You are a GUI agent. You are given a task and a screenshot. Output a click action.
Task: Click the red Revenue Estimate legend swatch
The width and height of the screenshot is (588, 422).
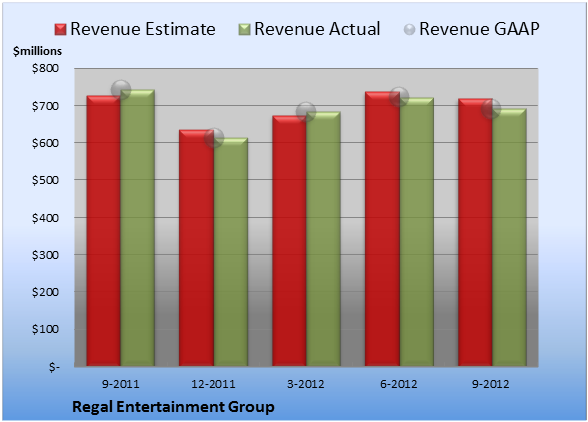60,30
